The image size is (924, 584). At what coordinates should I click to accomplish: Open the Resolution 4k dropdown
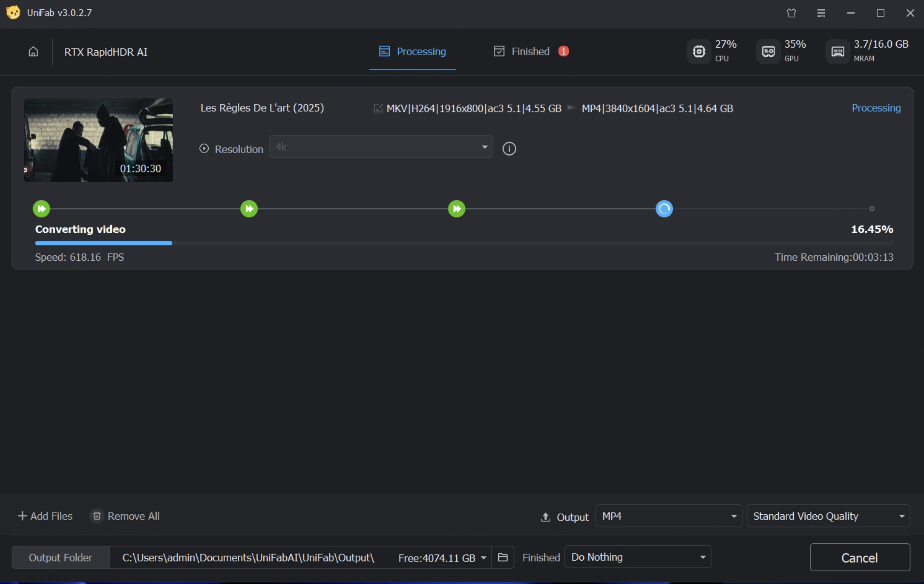tap(381, 147)
